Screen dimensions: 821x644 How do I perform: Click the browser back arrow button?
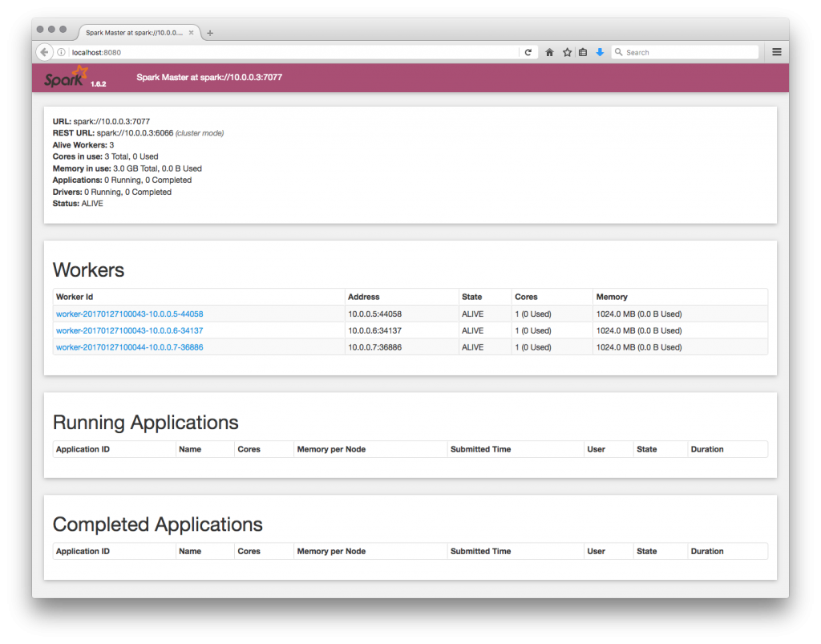[x=45, y=52]
